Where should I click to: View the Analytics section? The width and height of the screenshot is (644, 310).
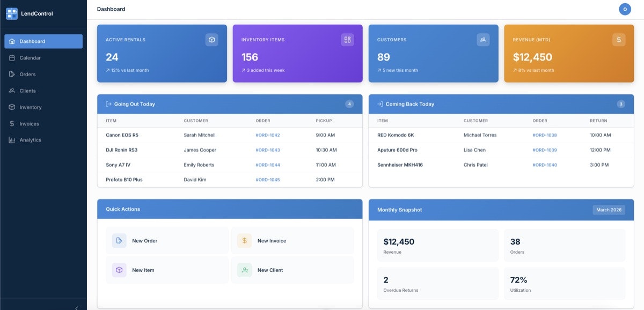point(31,139)
